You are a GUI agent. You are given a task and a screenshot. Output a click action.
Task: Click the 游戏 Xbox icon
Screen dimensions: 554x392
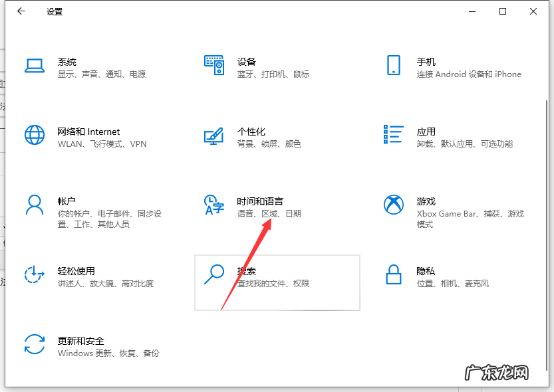[393, 206]
